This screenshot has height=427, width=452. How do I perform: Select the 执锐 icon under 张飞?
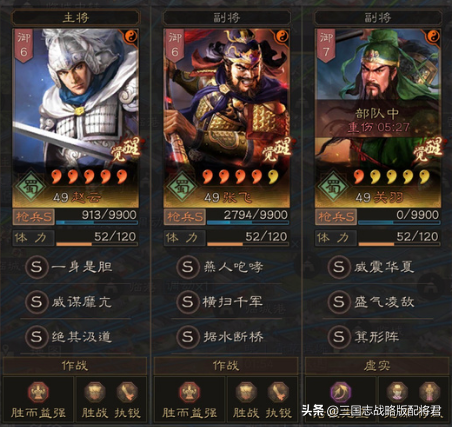[x=278, y=392]
